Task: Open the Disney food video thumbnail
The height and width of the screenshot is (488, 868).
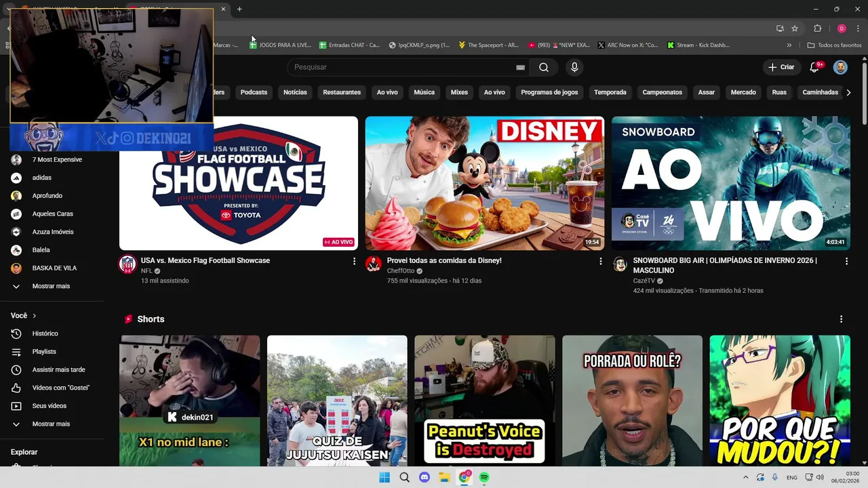Action: tap(485, 183)
